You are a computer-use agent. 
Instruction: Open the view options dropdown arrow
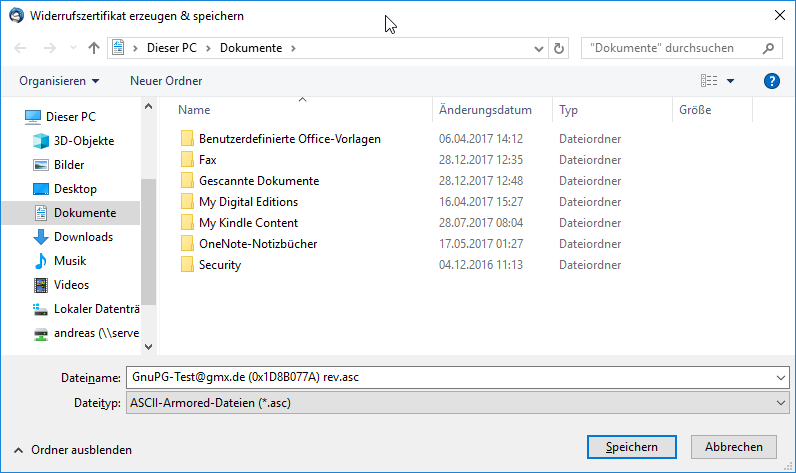(731, 81)
